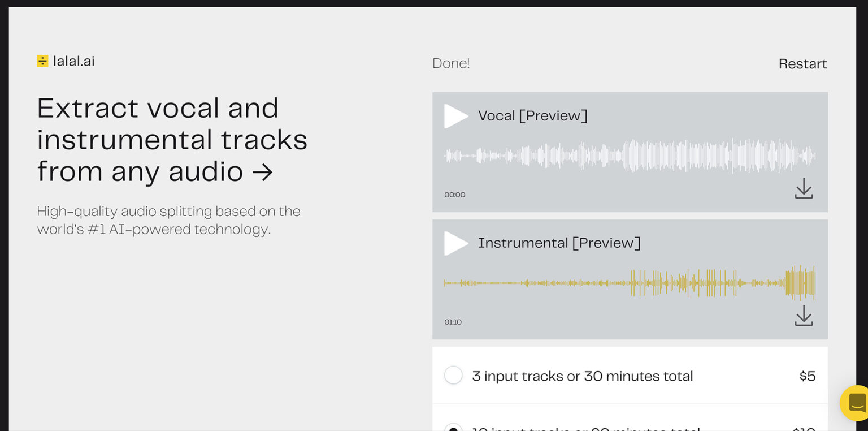Click the yellow lalal.ai logo icon
868x431 pixels.
tap(42, 61)
